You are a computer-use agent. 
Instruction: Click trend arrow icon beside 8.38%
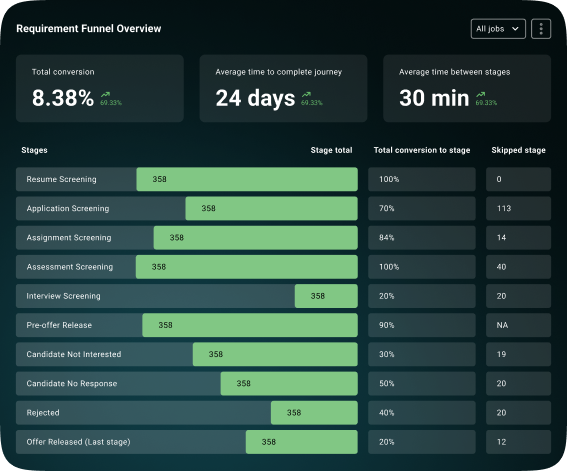(x=105, y=94)
